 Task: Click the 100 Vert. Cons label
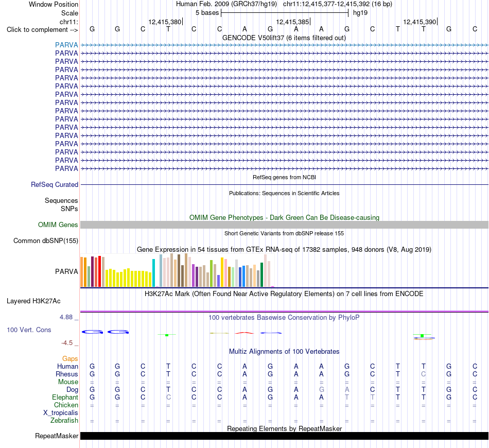29,330
